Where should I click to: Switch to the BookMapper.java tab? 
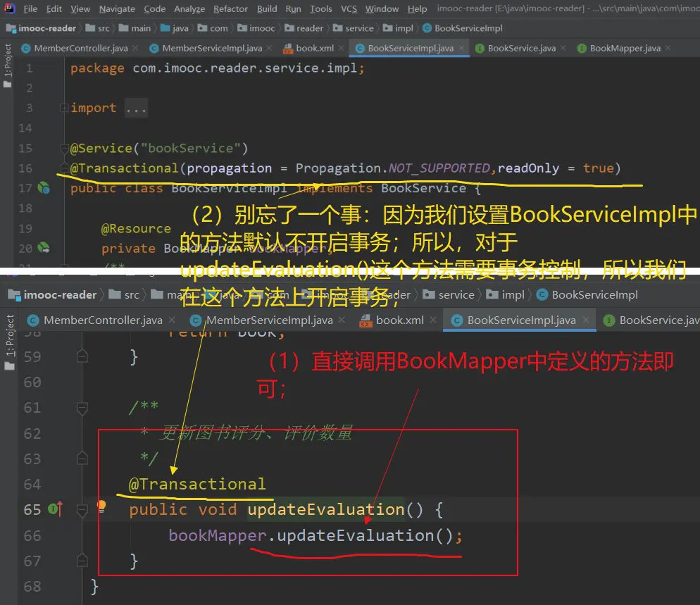pyautogui.click(x=624, y=49)
